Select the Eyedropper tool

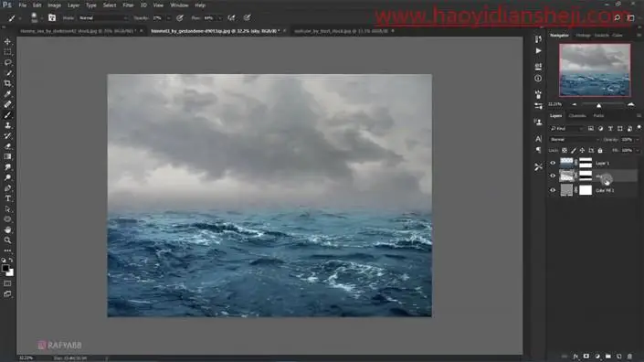click(x=7, y=94)
